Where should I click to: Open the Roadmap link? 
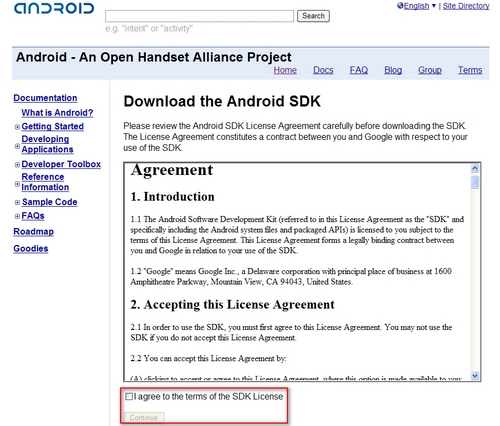click(x=34, y=232)
